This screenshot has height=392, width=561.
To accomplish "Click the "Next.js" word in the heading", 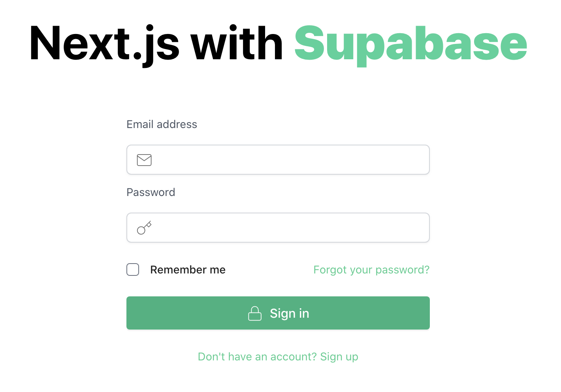I will 104,44.
